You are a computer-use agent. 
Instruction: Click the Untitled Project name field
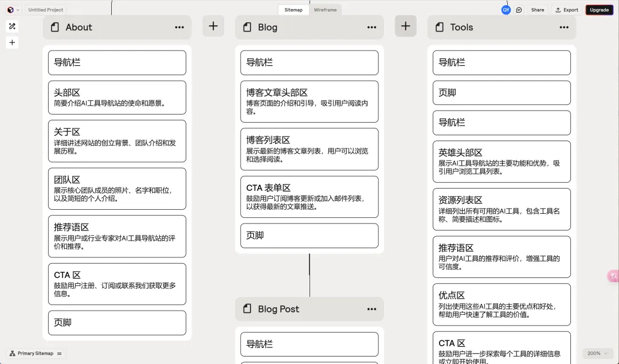pyautogui.click(x=46, y=10)
